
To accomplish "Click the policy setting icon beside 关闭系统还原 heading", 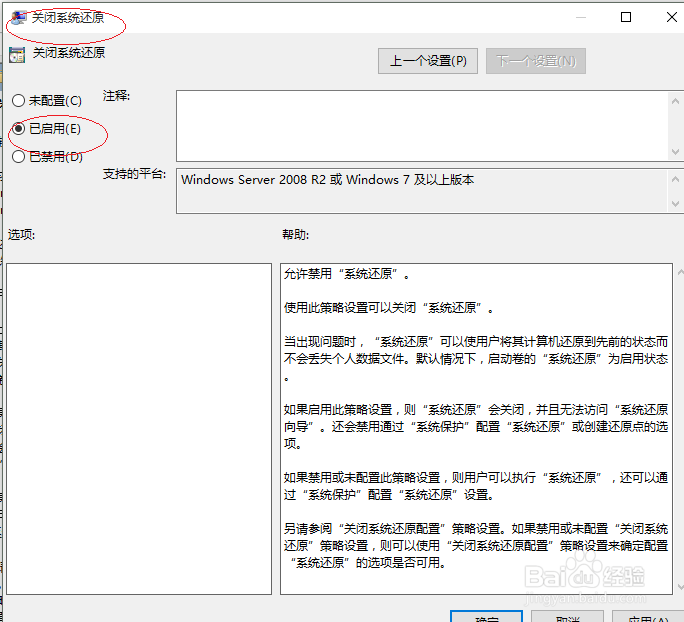I will 17,55.
